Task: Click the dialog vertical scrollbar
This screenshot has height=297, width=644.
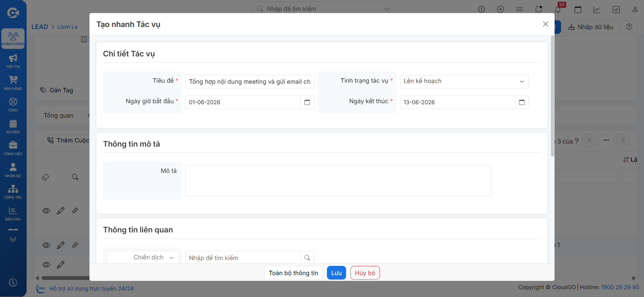Action: click(552, 96)
